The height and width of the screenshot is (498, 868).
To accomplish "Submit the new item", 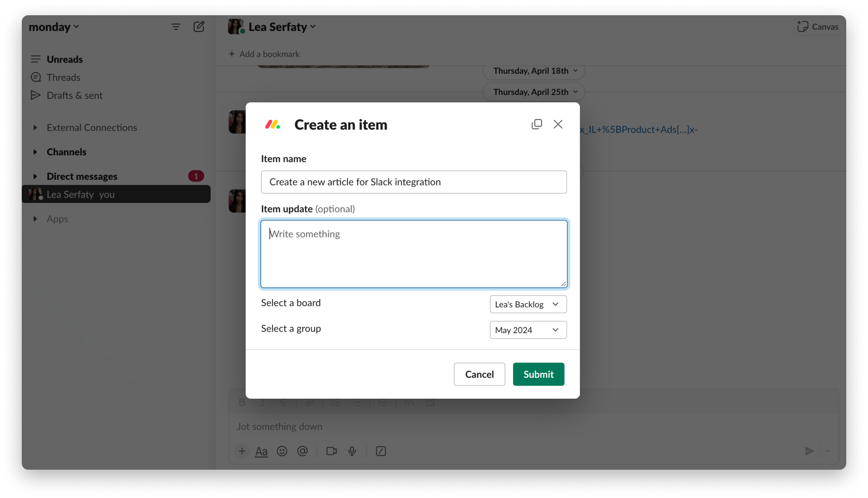I will click(538, 374).
